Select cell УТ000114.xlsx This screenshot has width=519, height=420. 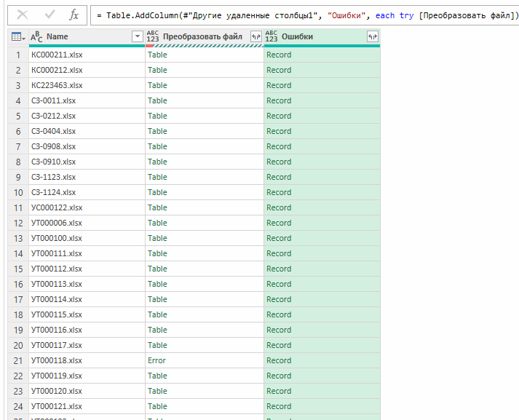(x=87, y=299)
